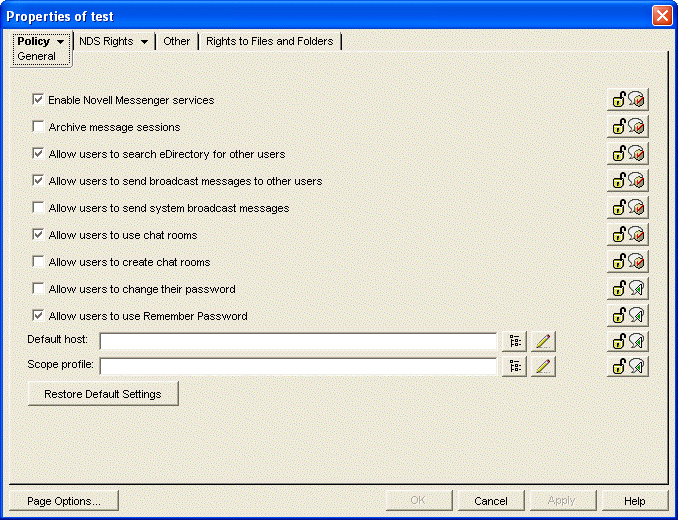Image resolution: width=678 pixels, height=520 pixels.
Task: Click Restore Default Settings button
Action: pyautogui.click(x=103, y=394)
